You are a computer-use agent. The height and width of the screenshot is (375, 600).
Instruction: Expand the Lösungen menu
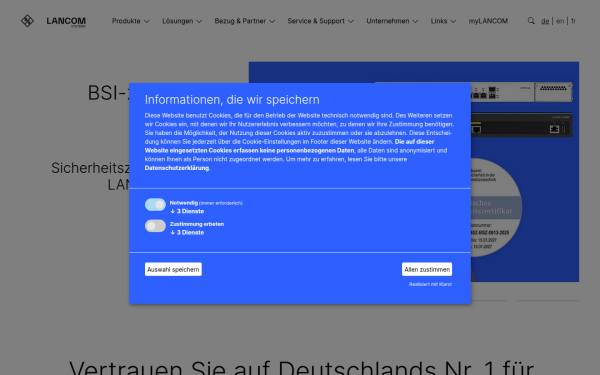(x=182, y=21)
